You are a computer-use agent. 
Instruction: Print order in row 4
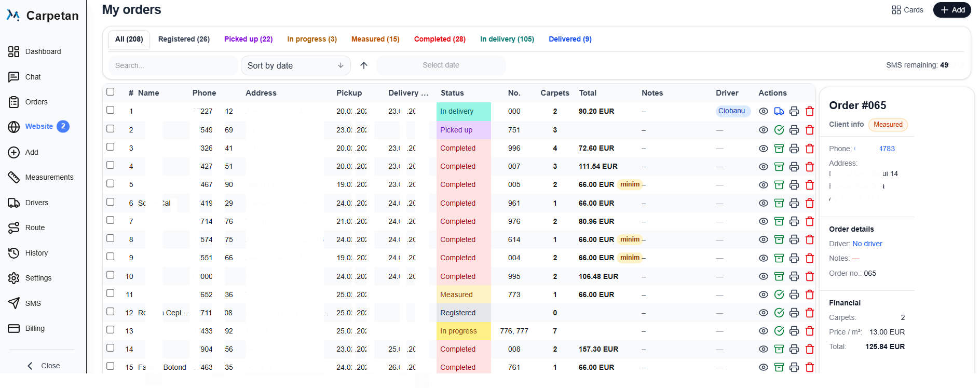[794, 167]
